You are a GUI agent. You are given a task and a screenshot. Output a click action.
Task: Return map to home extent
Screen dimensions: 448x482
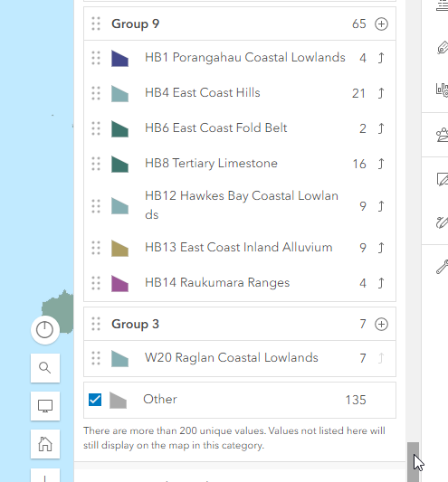pyautogui.click(x=45, y=444)
